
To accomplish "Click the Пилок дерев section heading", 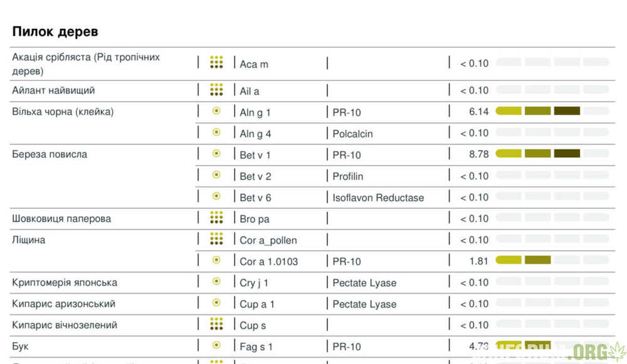I will (x=55, y=31).
